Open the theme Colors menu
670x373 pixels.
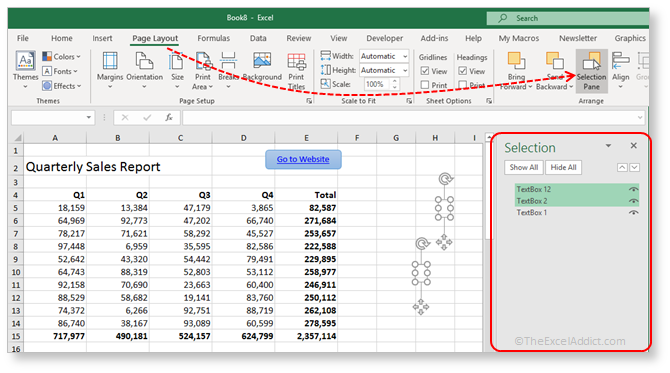click(x=62, y=56)
